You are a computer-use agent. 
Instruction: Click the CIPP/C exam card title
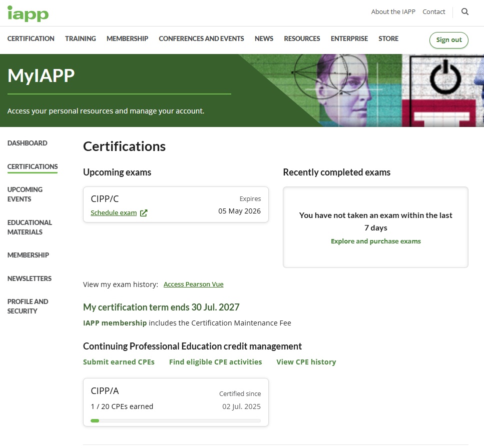click(105, 199)
